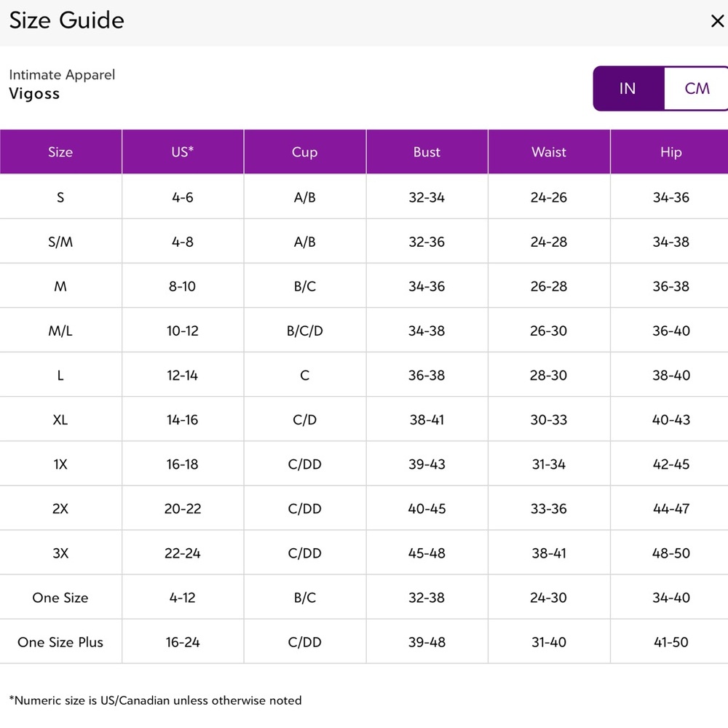Screen dimensions: 728x728
Task: Click the Vigoss brand name
Action: coord(34,94)
